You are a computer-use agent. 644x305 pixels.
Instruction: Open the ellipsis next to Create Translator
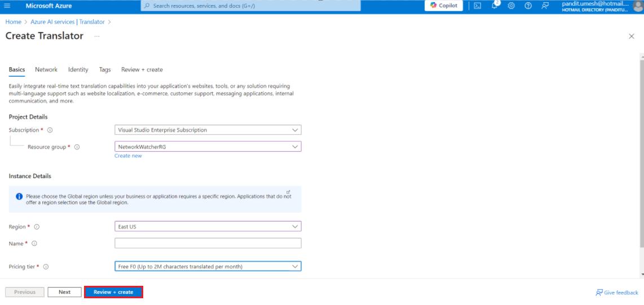(x=97, y=36)
